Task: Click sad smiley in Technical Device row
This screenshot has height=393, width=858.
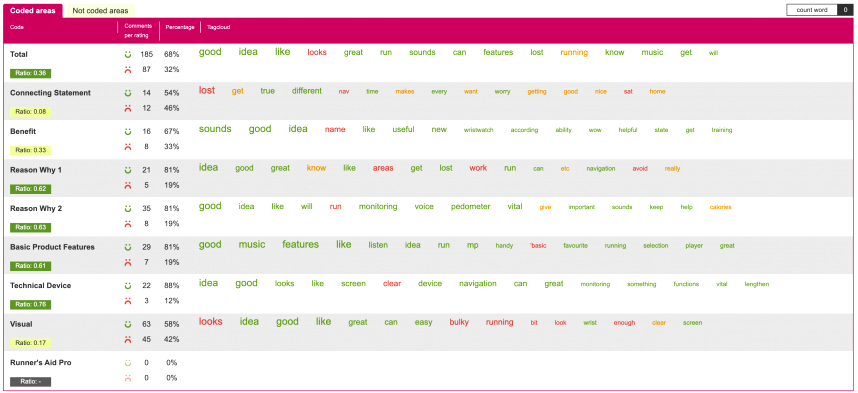Action: click(127, 300)
